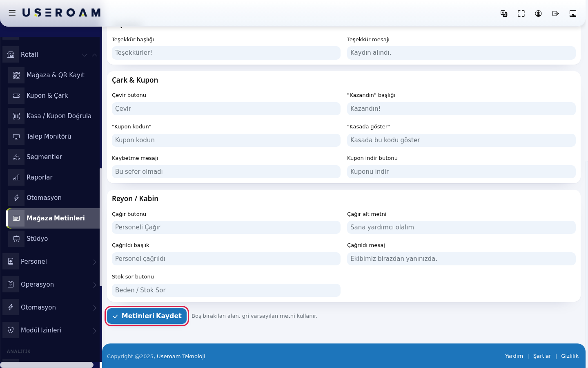Image resolution: width=588 pixels, height=368 pixels.
Task: Expand the Modül İzinleri section
Action: click(51, 330)
